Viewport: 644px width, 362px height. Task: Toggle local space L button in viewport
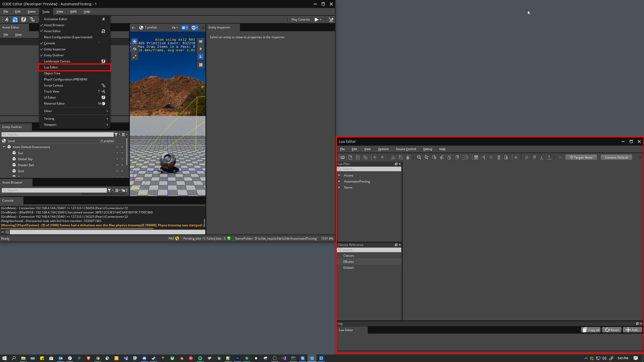[201, 57]
